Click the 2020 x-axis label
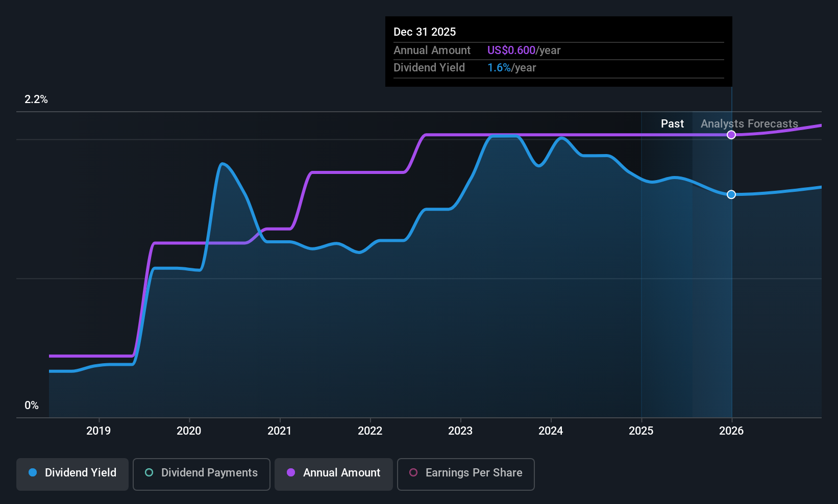The height and width of the screenshot is (504, 838). 189,431
